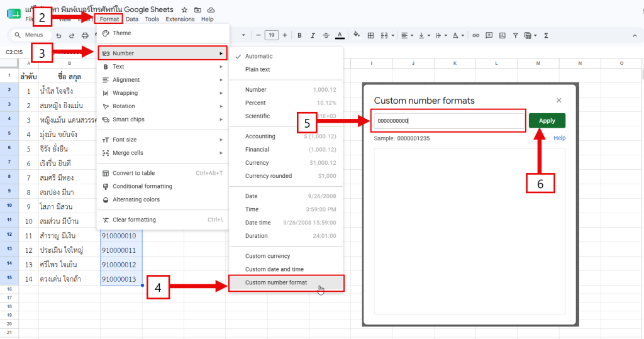Expand the Text submenu
Viewport: 644px width, 339px height.
coord(163,67)
